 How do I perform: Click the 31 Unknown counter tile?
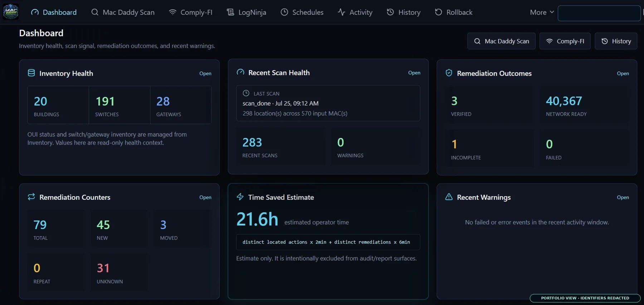tap(119, 272)
